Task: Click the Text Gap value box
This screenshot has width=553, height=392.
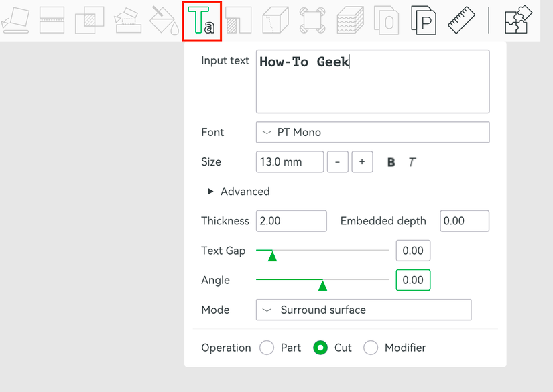Action: (x=413, y=251)
